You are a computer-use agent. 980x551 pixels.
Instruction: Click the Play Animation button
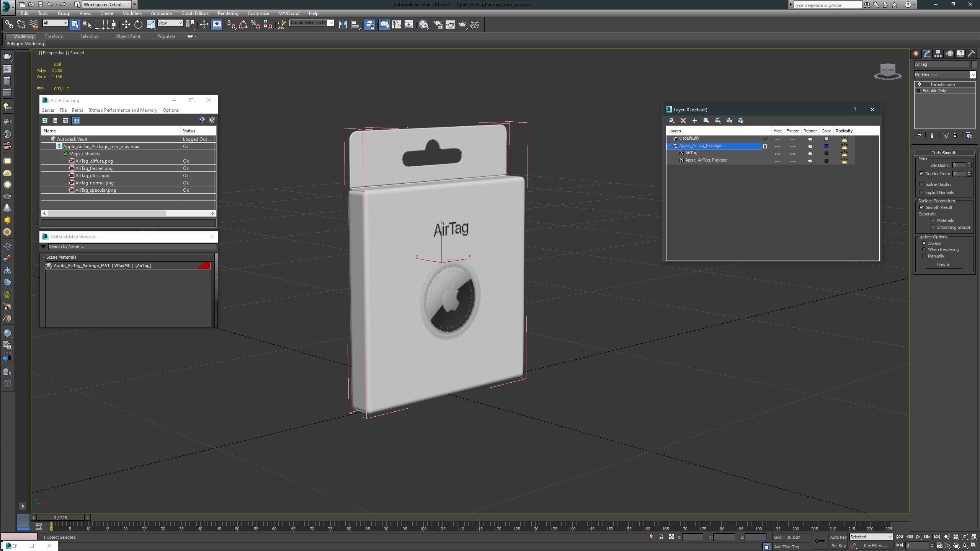pos(918,537)
